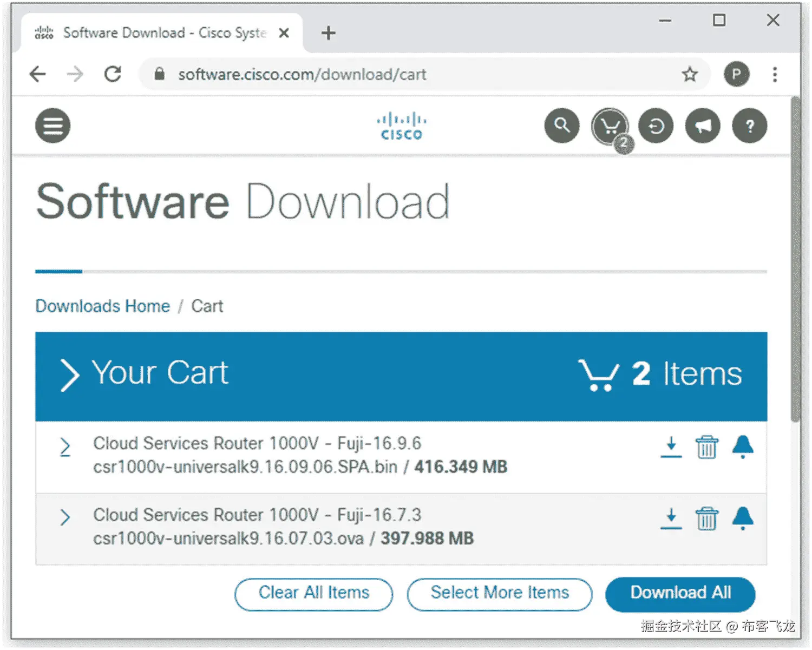The width and height of the screenshot is (812, 650).
Task: Close the Software Download tab
Action: [x=284, y=33]
